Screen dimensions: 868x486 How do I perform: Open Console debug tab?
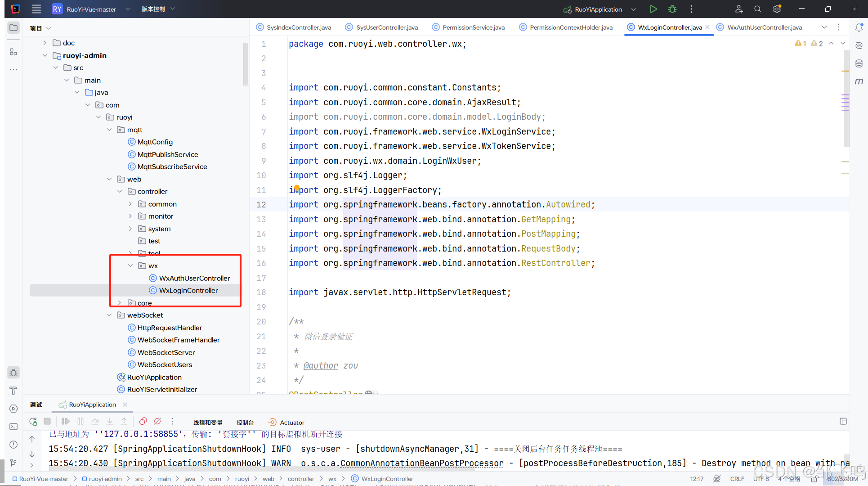point(245,423)
